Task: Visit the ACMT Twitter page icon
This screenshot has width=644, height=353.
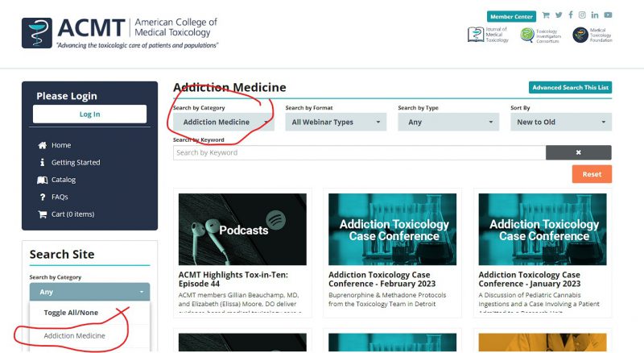Action: pyautogui.click(x=559, y=15)
